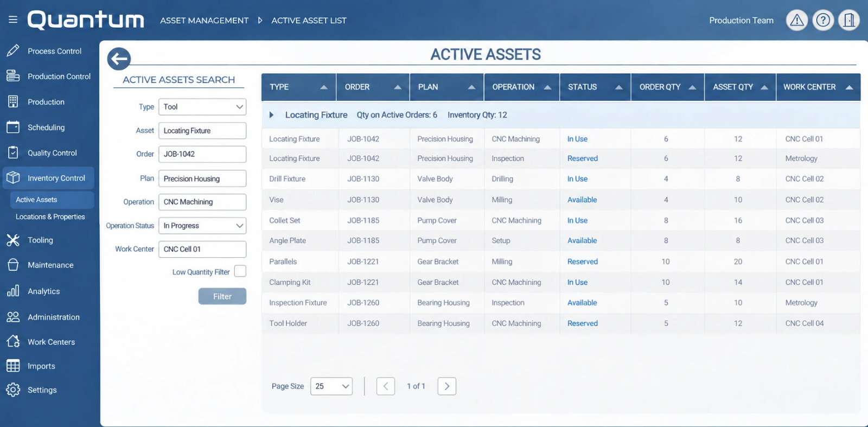Click ACTIVE ASSET LIST breadcrumb
Viewport: 868px width, 427px height.
click(x=309, y=21)
